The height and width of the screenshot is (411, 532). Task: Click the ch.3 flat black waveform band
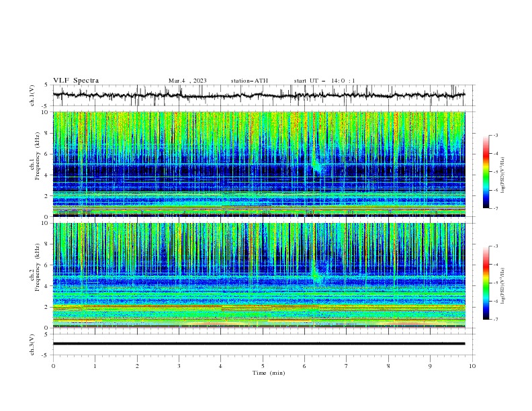click(259, 344)
